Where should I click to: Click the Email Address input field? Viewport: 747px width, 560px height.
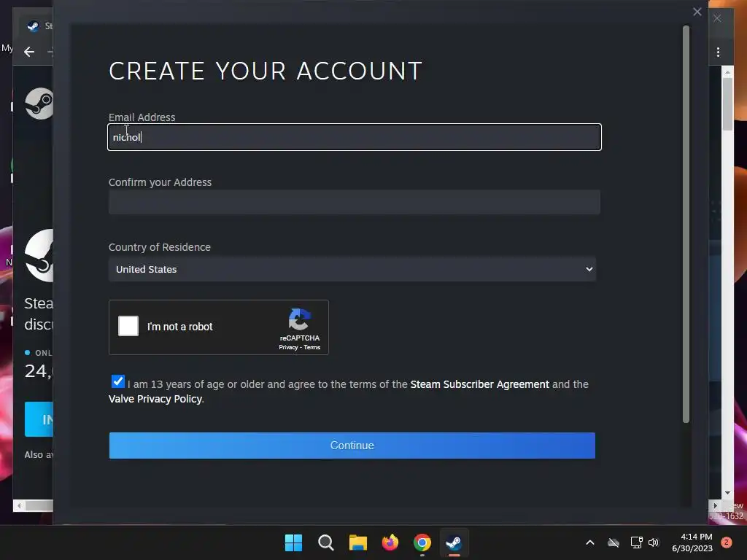(x=354, y=137)
